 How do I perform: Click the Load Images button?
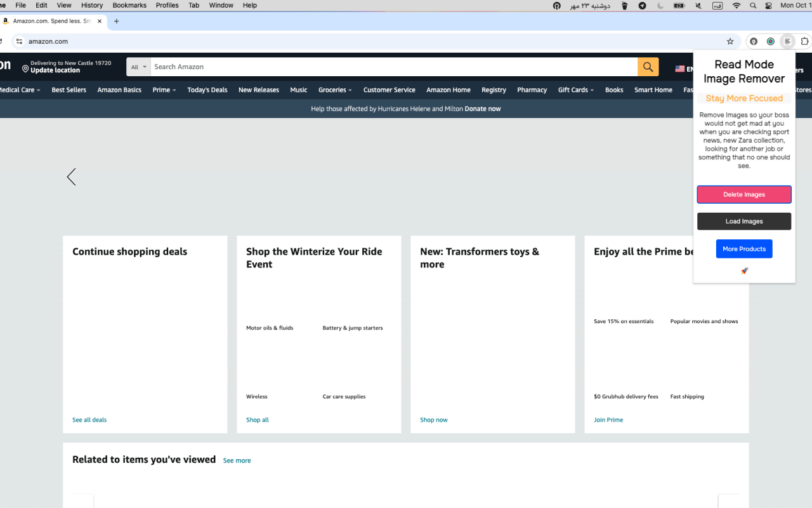pos(744,221)
